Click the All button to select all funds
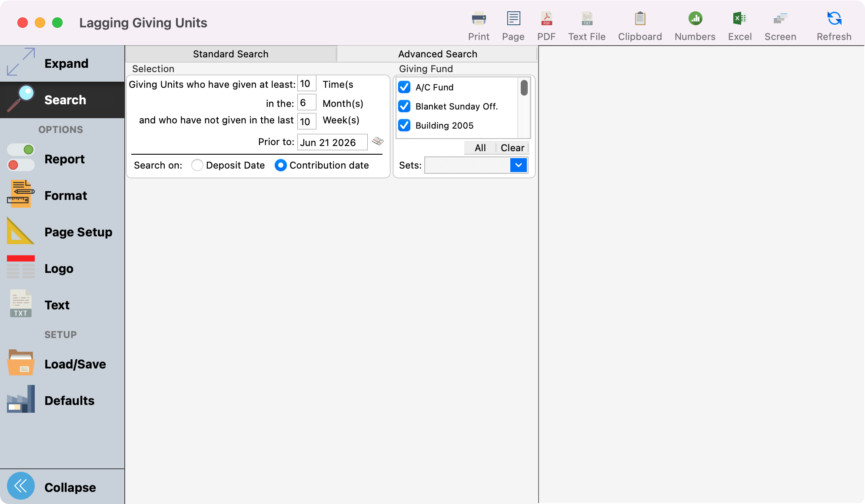This screenshot has height=504, width=865. (479, 148)
